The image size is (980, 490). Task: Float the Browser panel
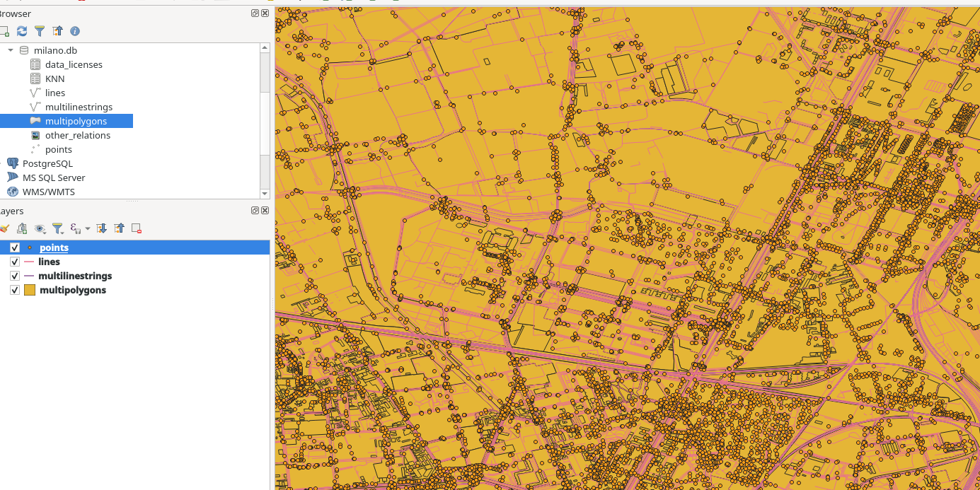(255, 13)
